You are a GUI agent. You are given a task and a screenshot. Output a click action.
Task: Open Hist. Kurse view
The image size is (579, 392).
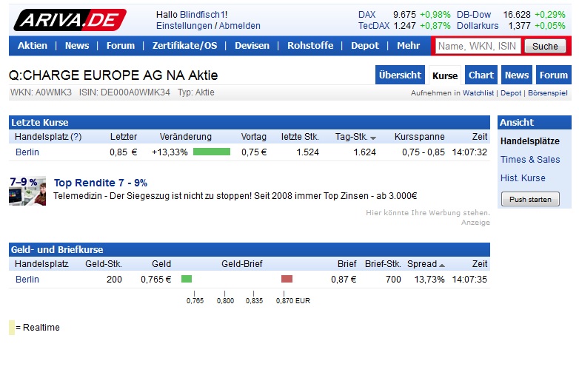pyautogui.click(x=523, y=178)
